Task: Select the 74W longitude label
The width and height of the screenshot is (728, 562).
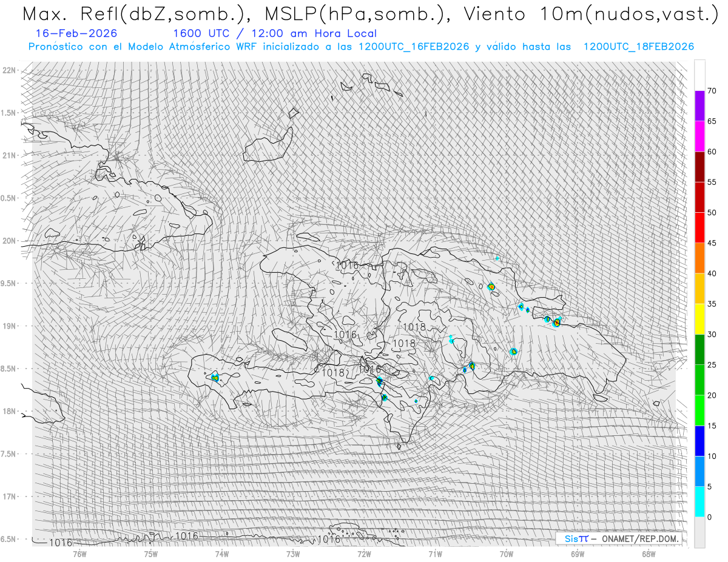Action: pyautogui.click(x=222, y=554)
